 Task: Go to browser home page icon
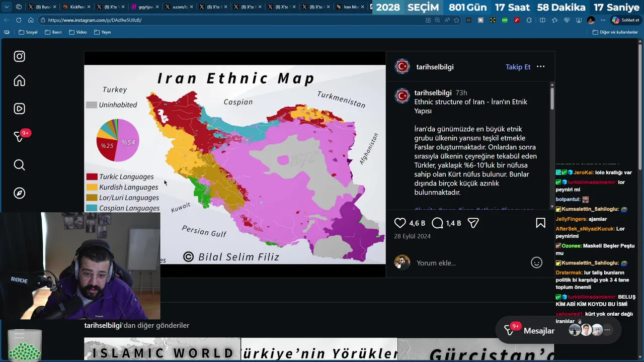coord(31,20)
